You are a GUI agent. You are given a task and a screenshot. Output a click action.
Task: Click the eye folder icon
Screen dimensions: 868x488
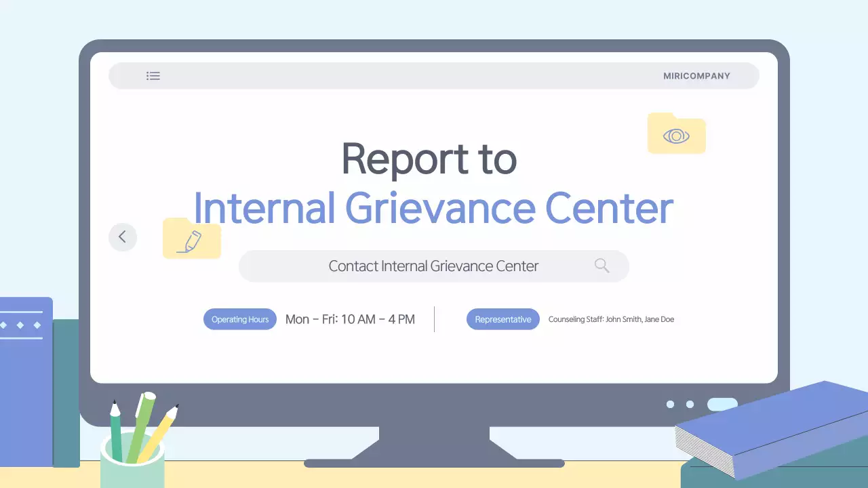coord(676,134)
